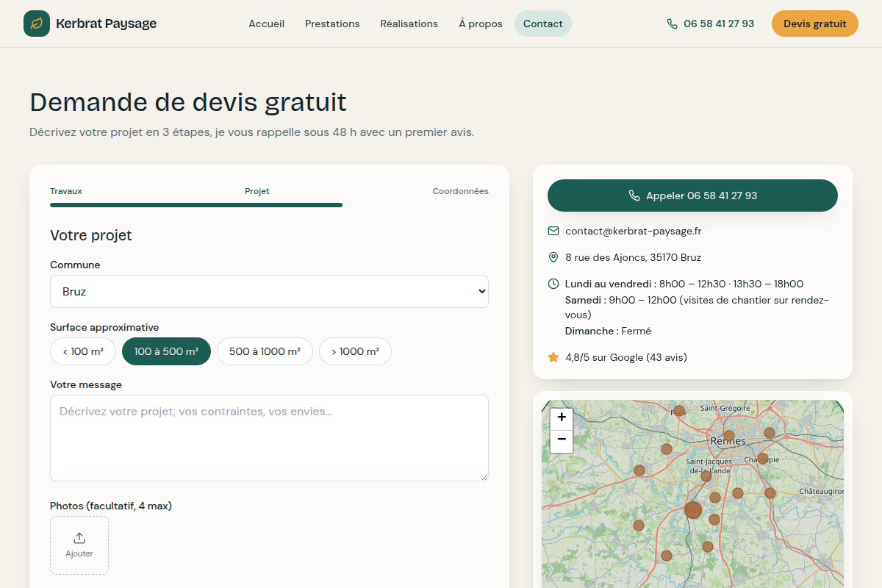
Task: Click the Kerbrat Paysage brand name
Action: coord(106,24)
